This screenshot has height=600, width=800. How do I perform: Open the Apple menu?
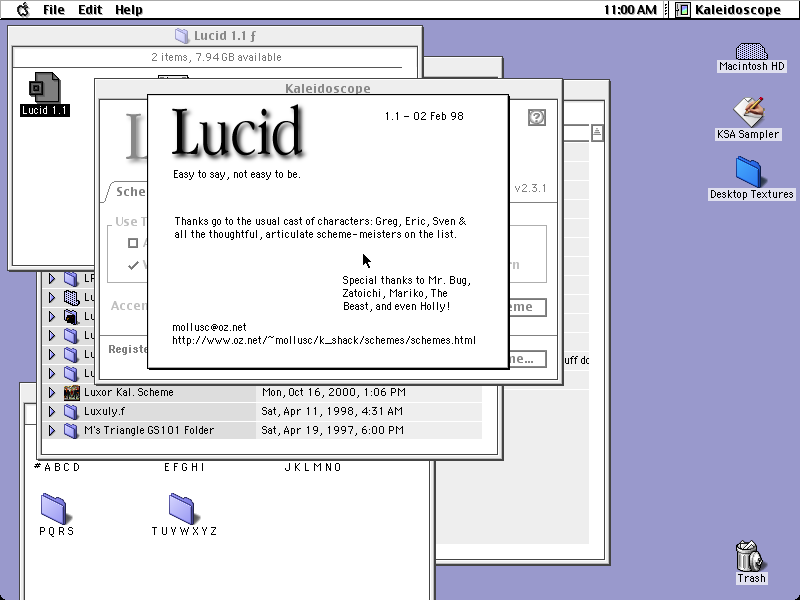[x=23, y=10]
